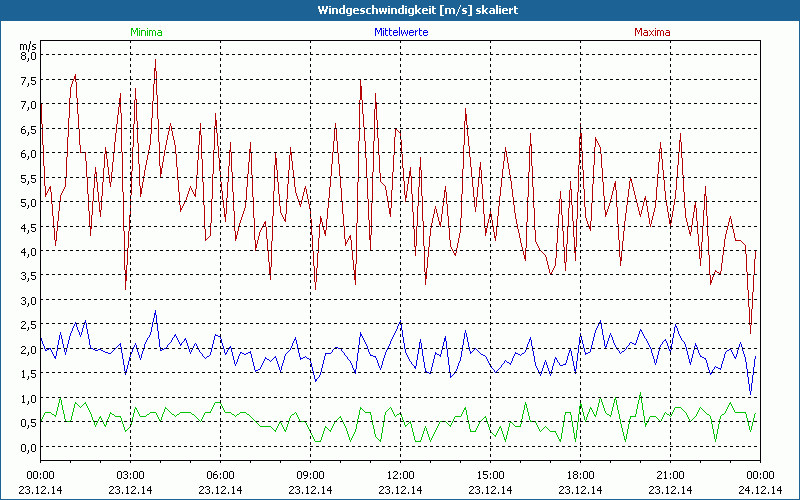Pick the 15:00 time axis label
Screen dimensions: 800x500
click(491, 475)
